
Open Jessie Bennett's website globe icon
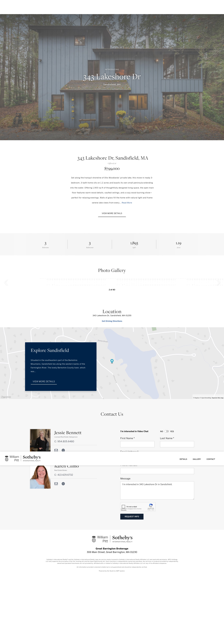click(63, 450)
